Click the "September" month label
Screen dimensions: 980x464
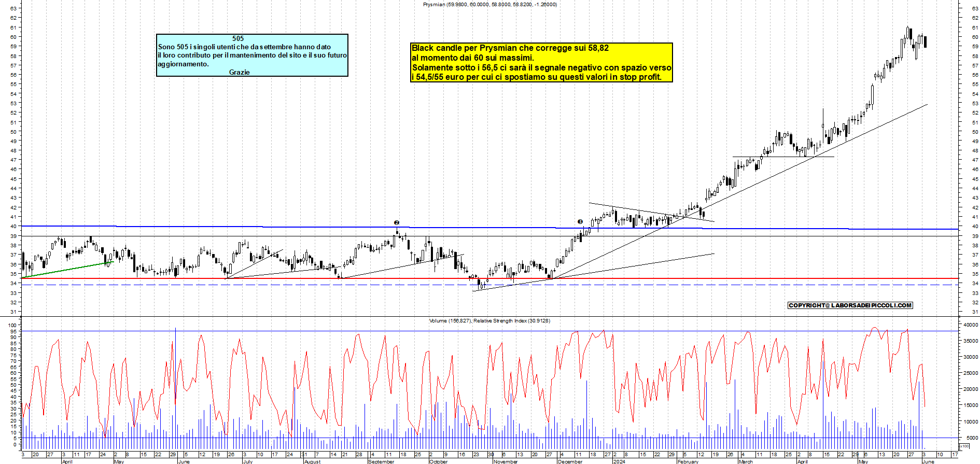click(381, 461)
